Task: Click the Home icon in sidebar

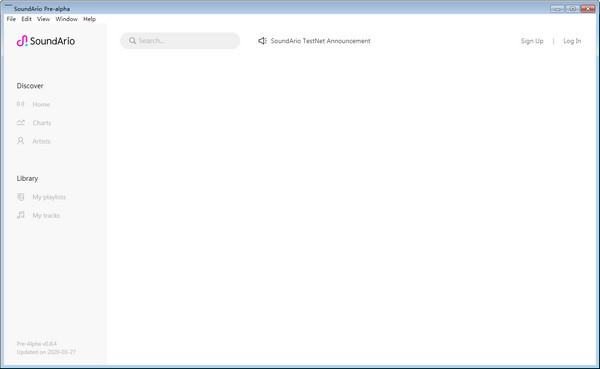Action: tap(21, 104)
